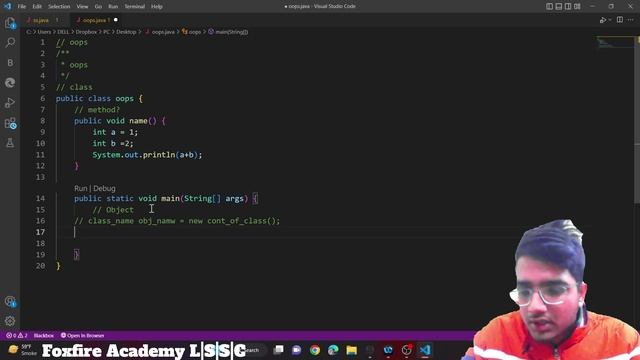Open the Terminal menu

pyautogui.click(x=135, y=7)
